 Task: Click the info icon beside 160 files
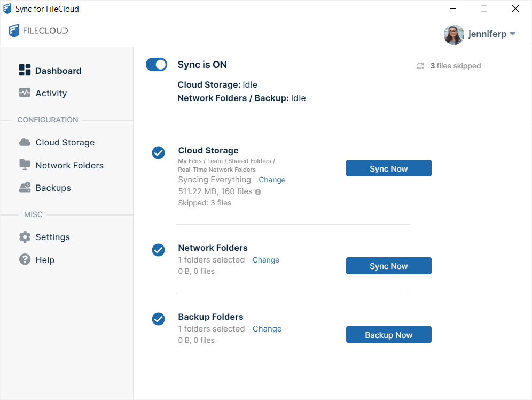258,191
